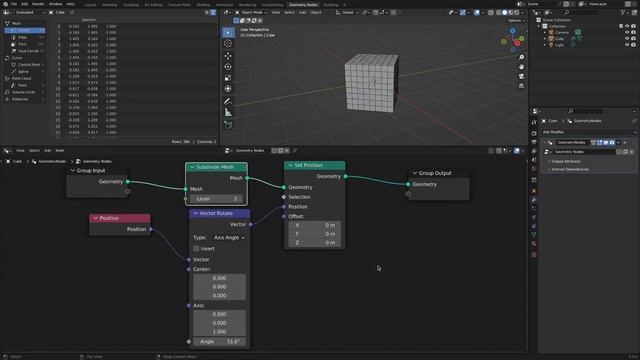Image resolution: width=640 pixels, height=360 pixels.
Task: Select the Select Box tool in viewport toolbar
Action: (228, 32)
